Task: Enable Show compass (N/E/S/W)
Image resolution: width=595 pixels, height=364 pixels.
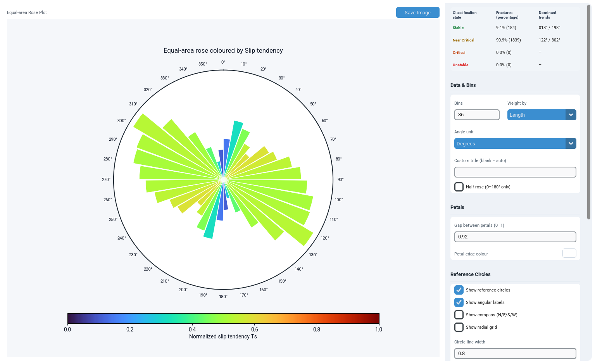Action: pyautogui.click(x=459, y=315)
